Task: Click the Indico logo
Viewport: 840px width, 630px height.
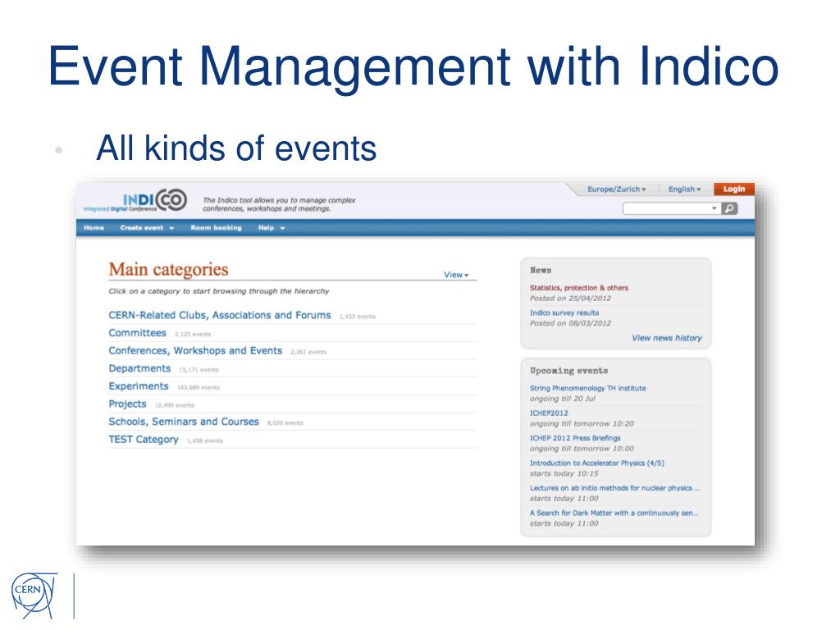Action: [135, 202]
